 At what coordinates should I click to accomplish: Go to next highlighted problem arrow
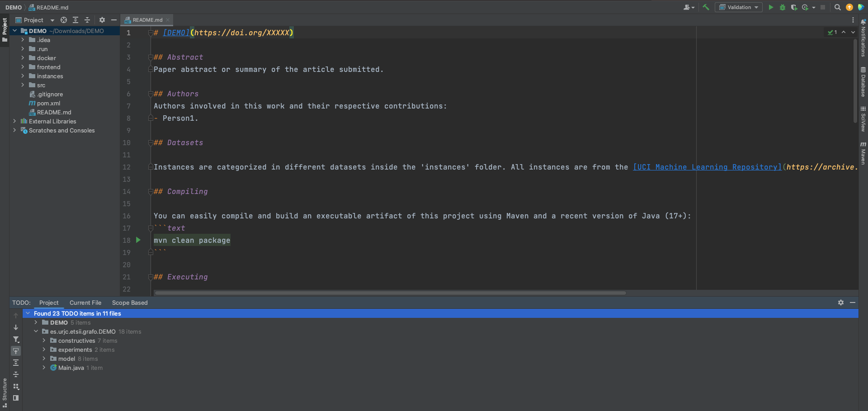(x=853, y=32)
